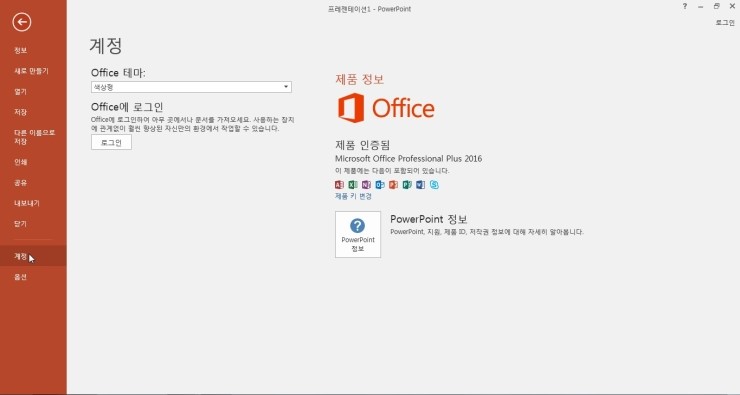Click the PowerPoint 정보 heading text
The width and height of the screenshot is (740, 395).
click(429, 219)
